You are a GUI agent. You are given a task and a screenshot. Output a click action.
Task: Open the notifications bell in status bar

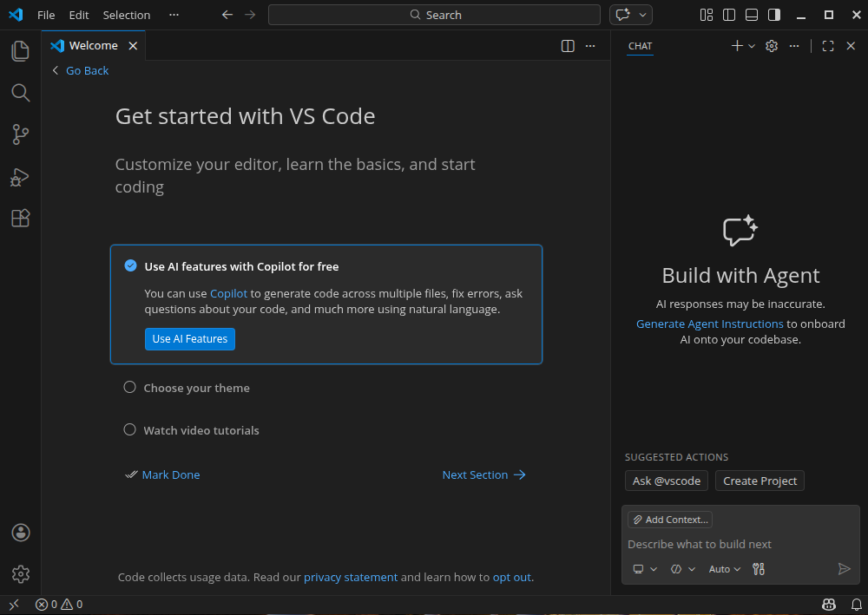pyautogui.click(x=856, y=605)
